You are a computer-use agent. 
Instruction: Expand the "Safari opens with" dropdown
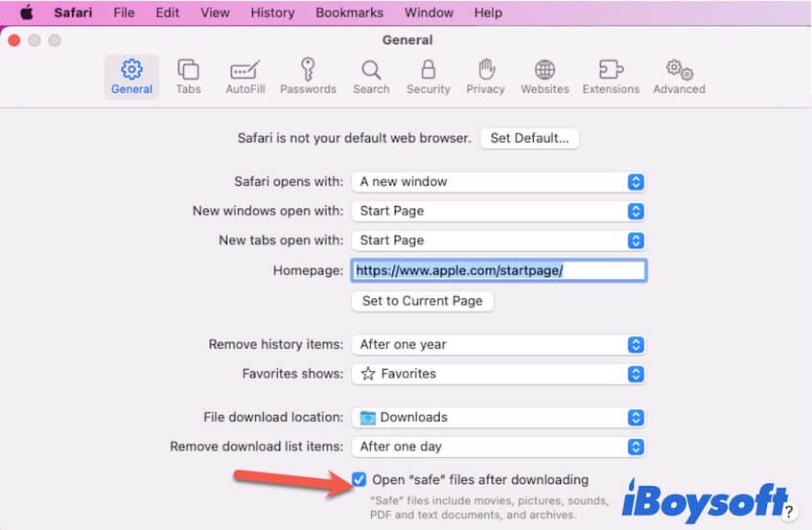click(498, 181)
